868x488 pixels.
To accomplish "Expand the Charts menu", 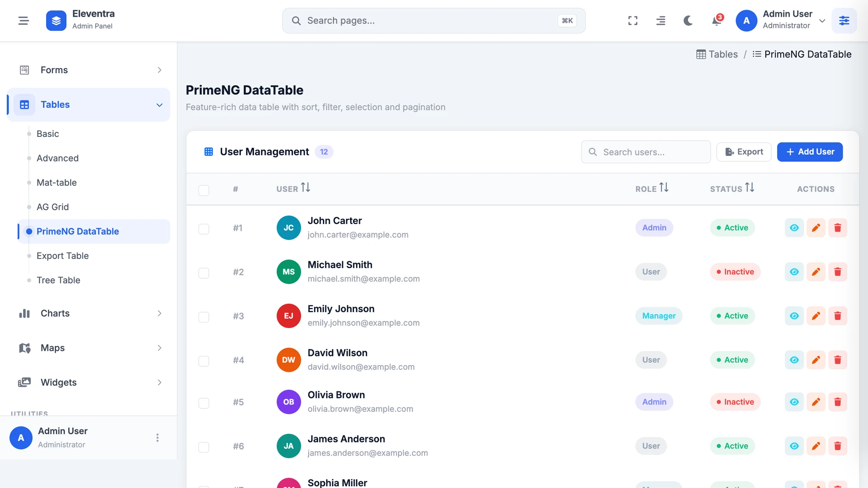I will tap(89, 314).
